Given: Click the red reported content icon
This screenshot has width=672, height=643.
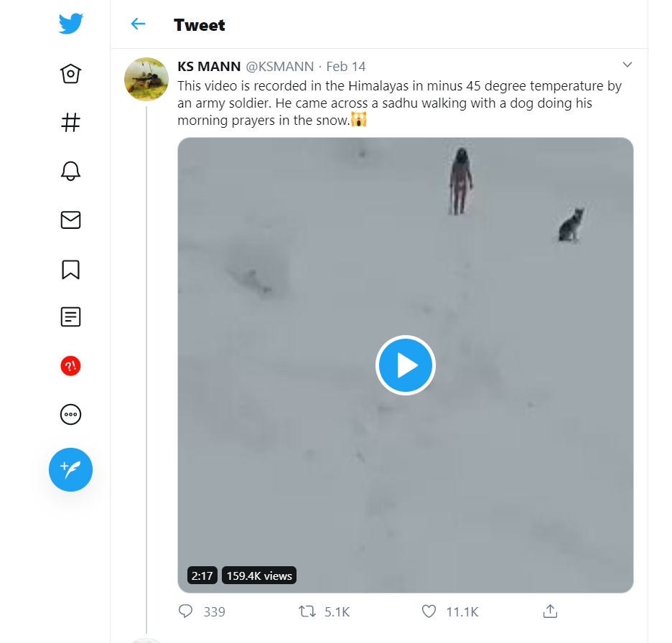Looking at the screenshot, I should click(x=70, y=365).
